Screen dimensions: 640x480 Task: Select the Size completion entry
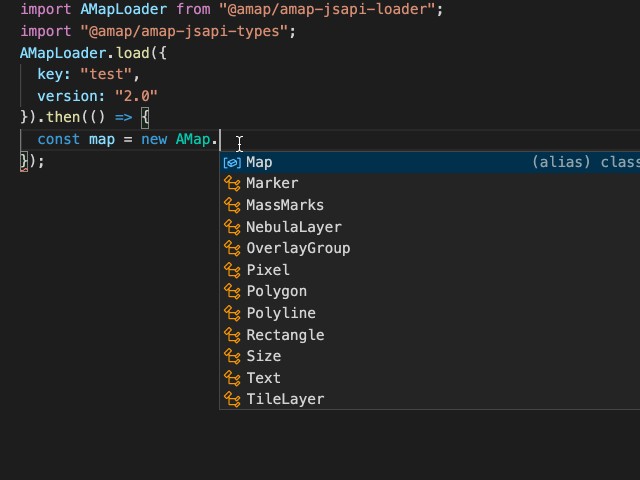[x=263, y=356]
